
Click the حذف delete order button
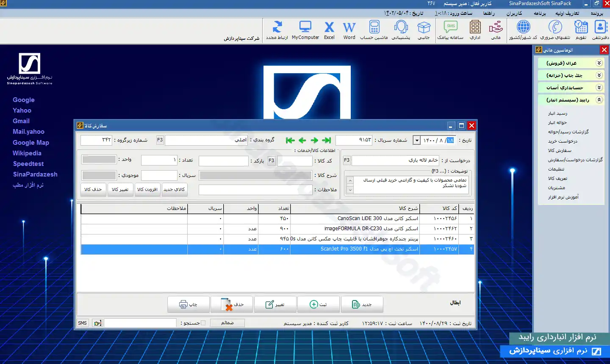[232, 304]
